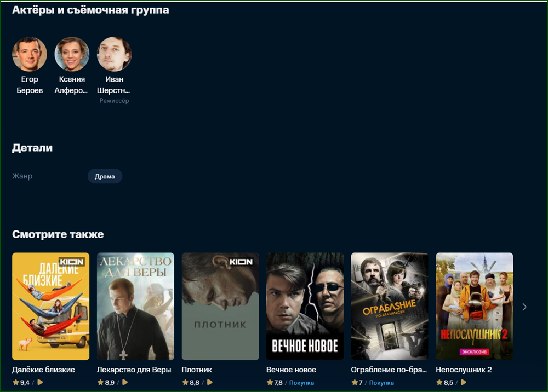Show next recommendations with right chevron
The image size is (548, 392).
(524, 307)
